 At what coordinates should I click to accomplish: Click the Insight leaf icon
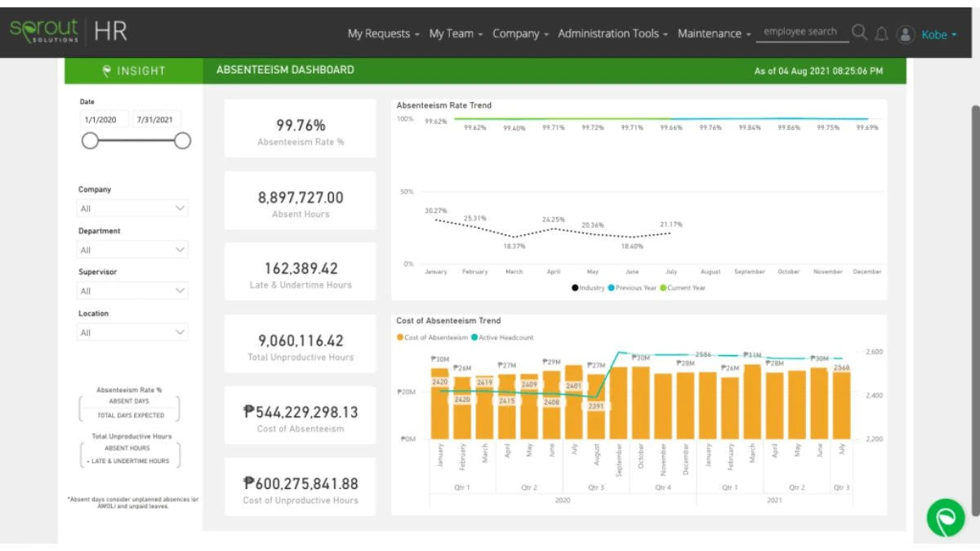point(107,71)
